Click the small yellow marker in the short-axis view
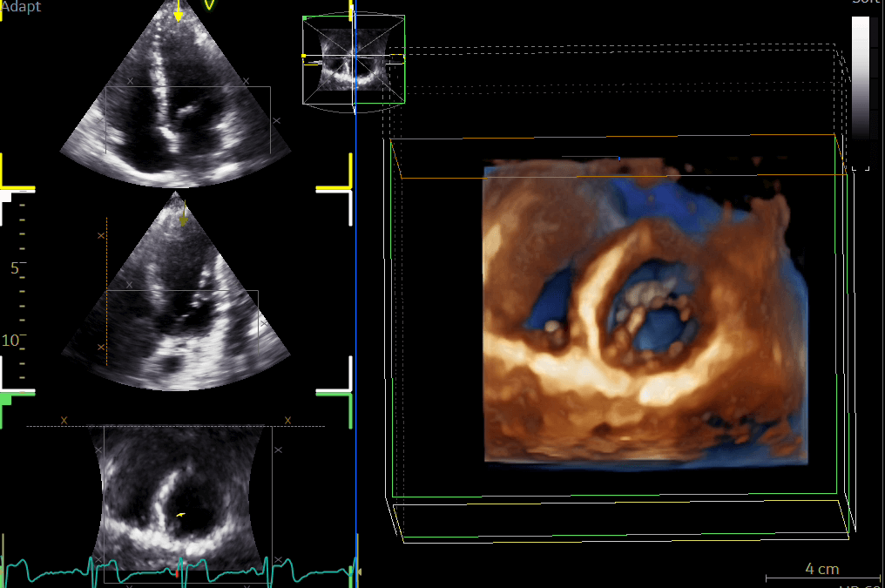885x588 pixels. [180, 514]
